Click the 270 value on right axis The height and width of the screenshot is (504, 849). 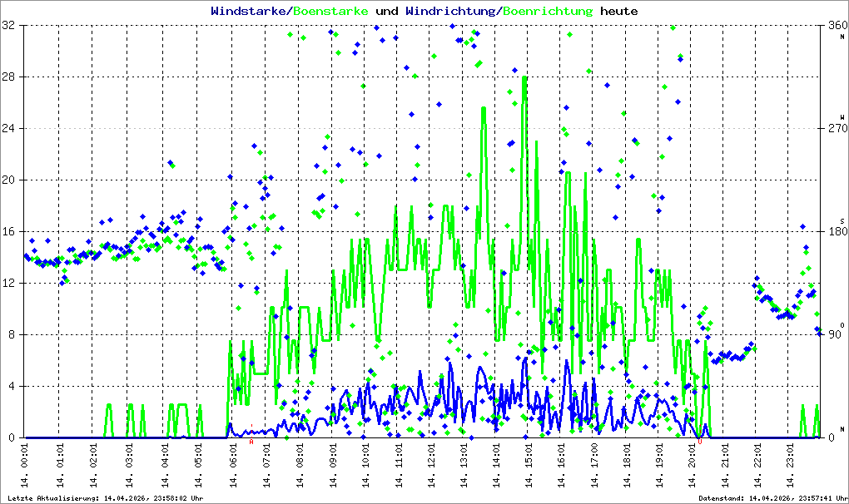[837, 129]
